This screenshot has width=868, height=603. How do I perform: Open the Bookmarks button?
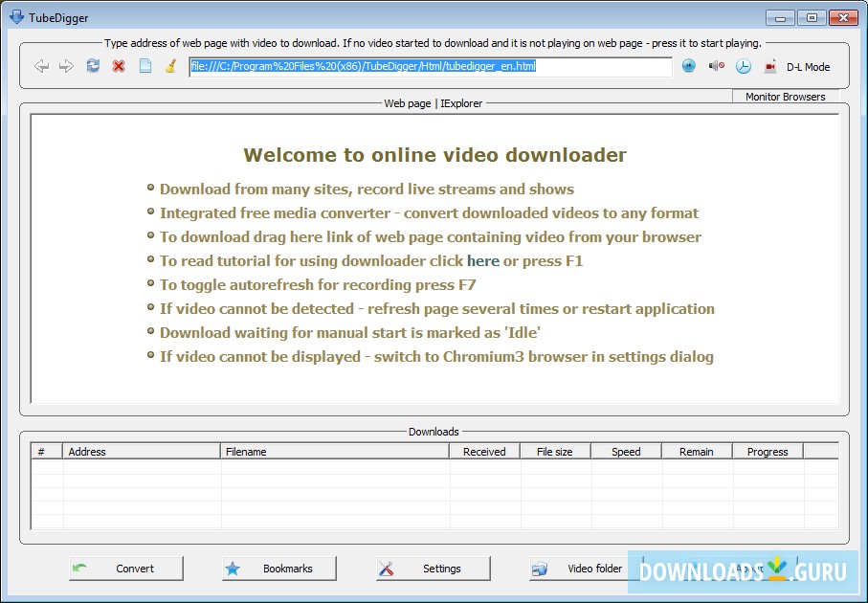click(279, 569)
